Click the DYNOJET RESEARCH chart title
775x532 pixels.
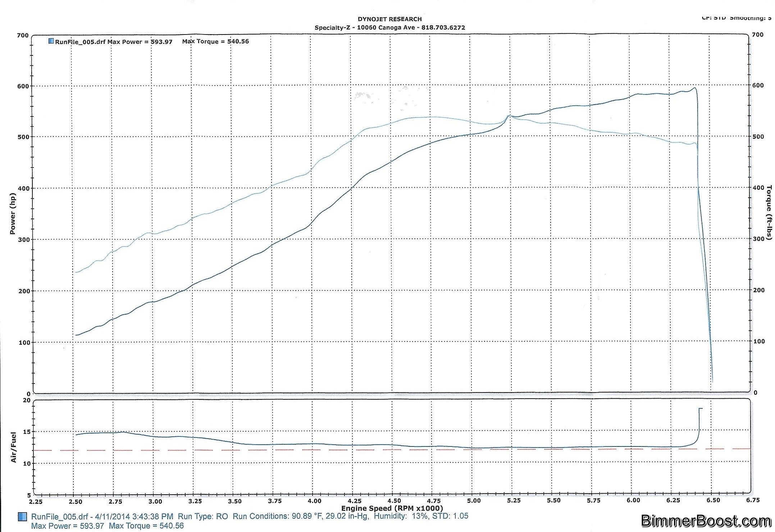(x=389, y=19)
